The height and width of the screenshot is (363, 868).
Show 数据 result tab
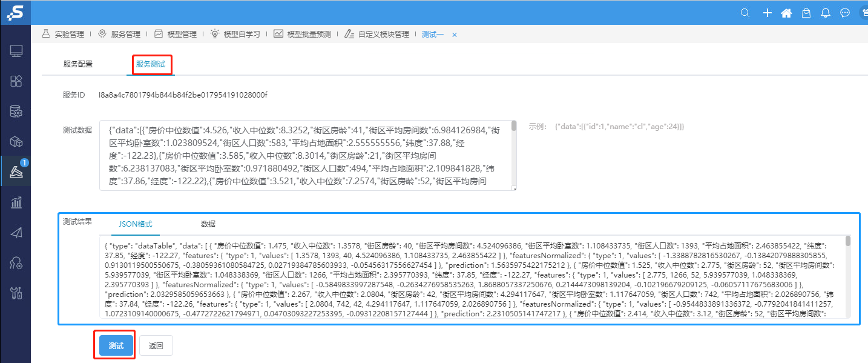click(x=208, y=224)
